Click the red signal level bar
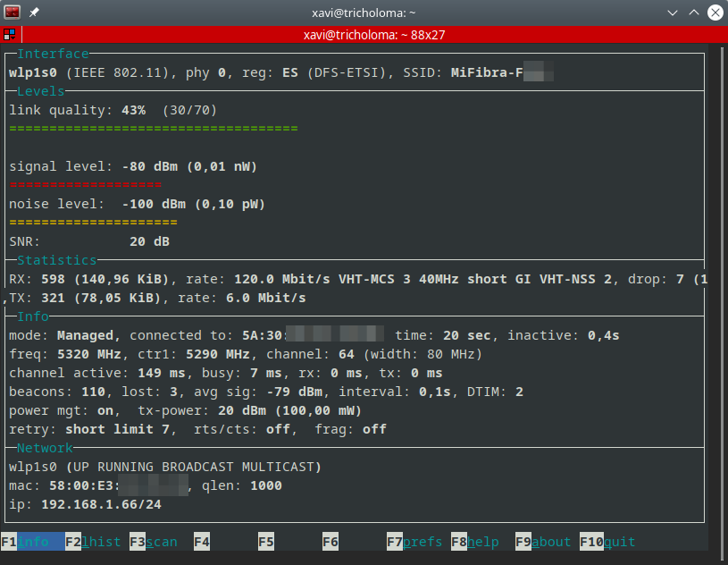The image size is (728, 565). [85, 185]
